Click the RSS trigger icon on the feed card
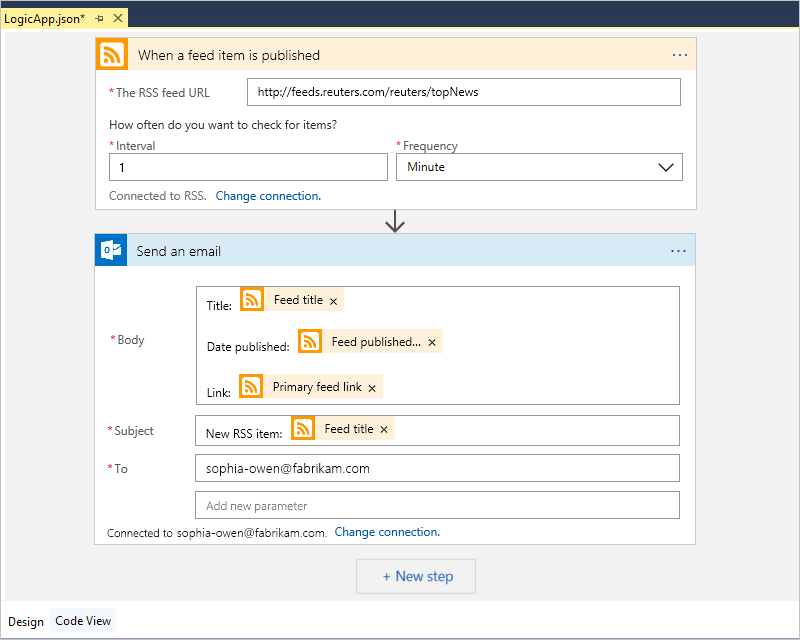This screenshot has height=640, width=800. click(x=111, y=54)
